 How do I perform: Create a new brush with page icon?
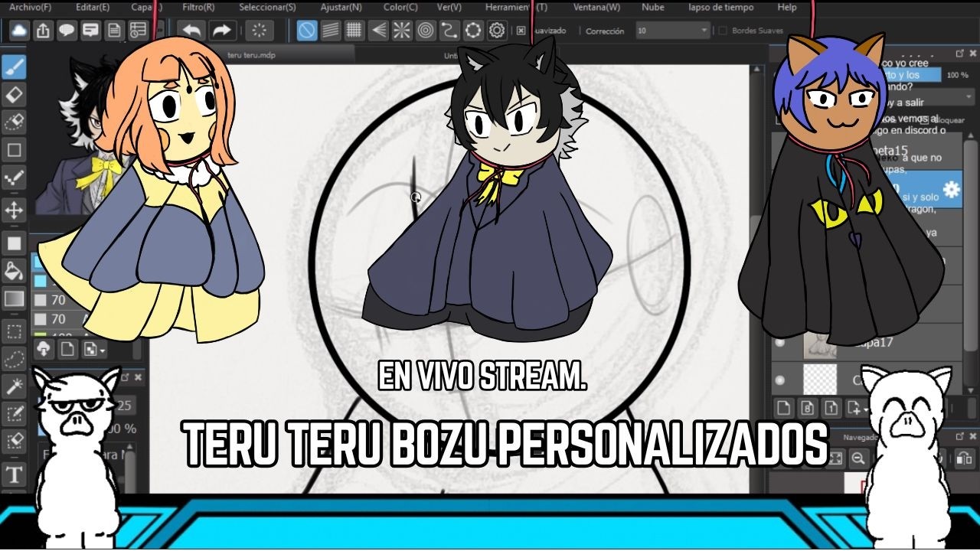[x=68, y=349]
